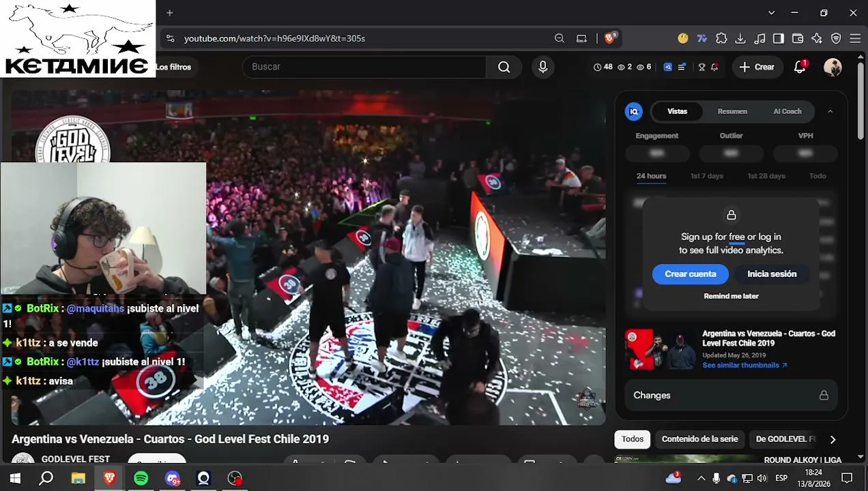The width and height of the screenshot is (868, 491).
Task: Click Remind me later link
Action: pos(731,296)
